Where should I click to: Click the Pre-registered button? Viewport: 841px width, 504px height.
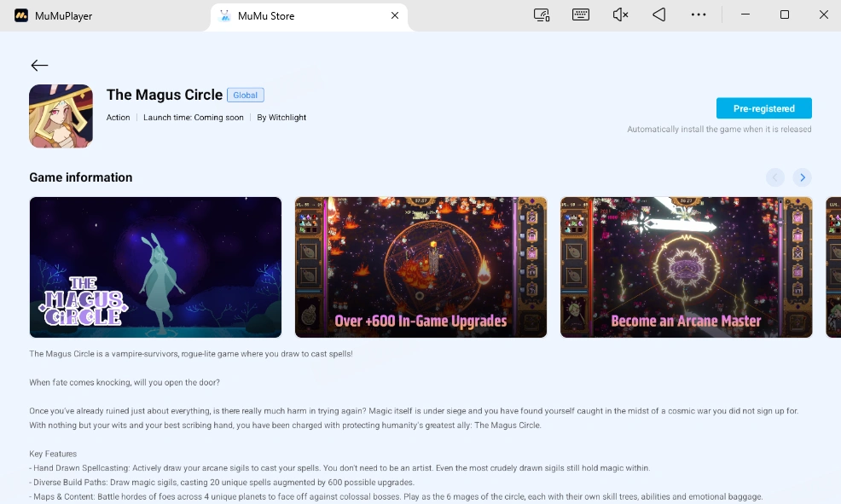763,108
